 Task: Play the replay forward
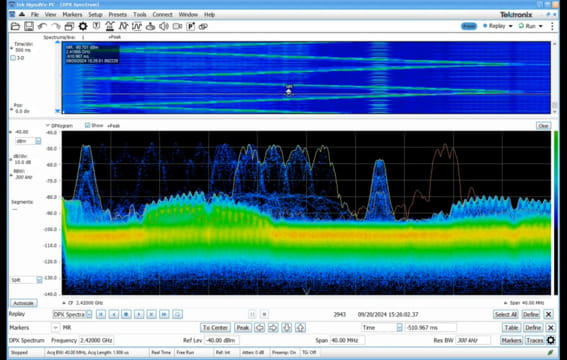point(139,314)
